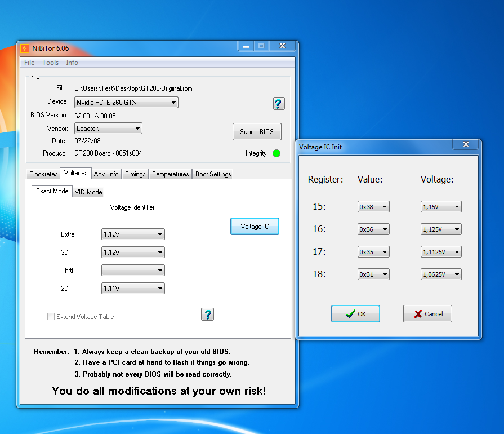Select the Exact Mode sub-tab
Image resolution: width=504 pixels, height=434 pixels.
(x=52, y=191)
